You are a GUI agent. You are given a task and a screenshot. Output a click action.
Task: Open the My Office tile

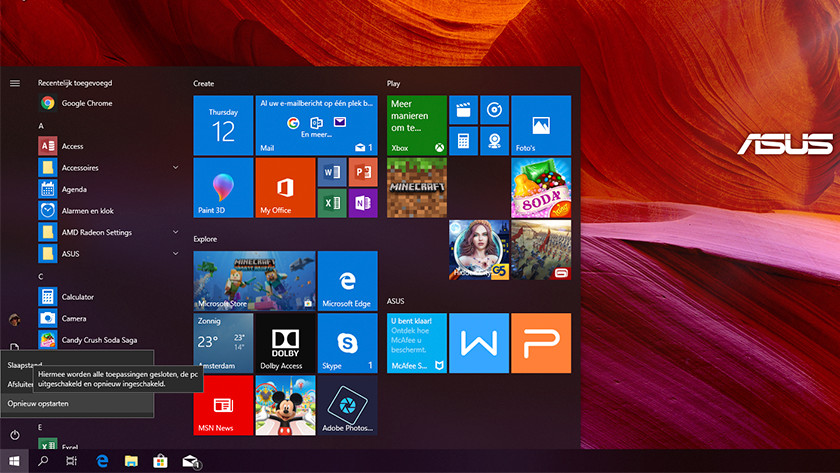[x=284, y=187]
